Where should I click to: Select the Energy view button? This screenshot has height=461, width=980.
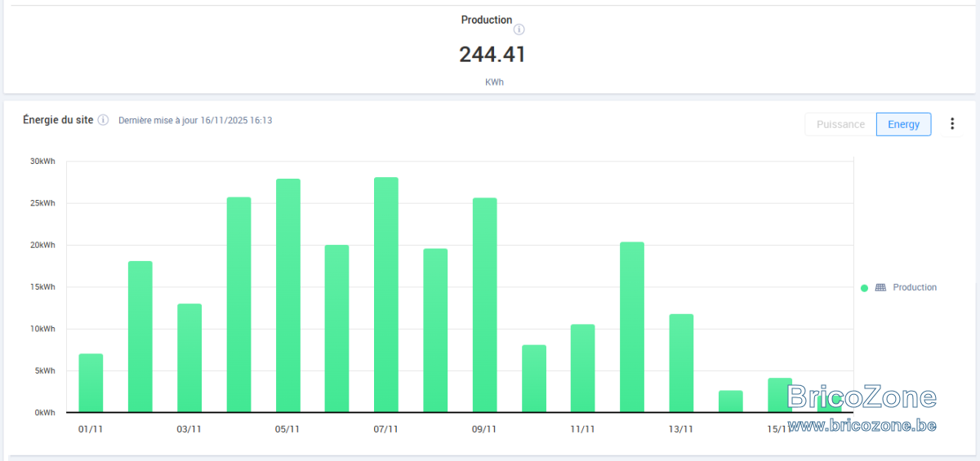click(903, 124)
